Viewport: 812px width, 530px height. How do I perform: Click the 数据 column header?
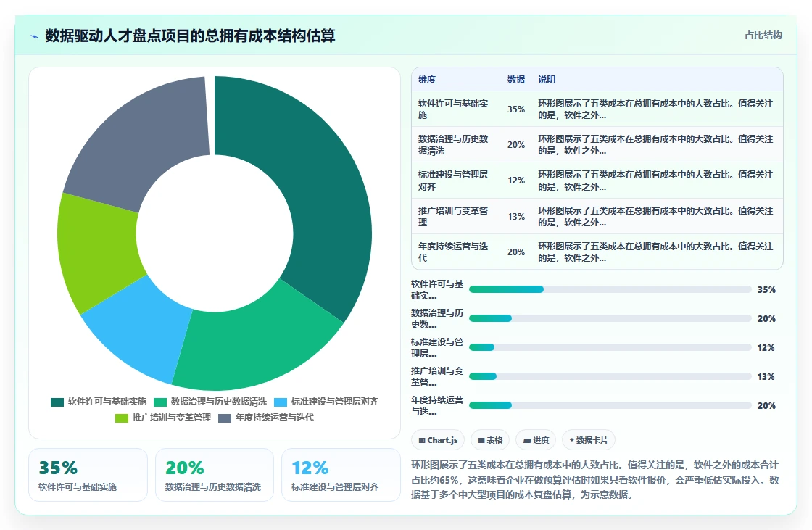515,79
